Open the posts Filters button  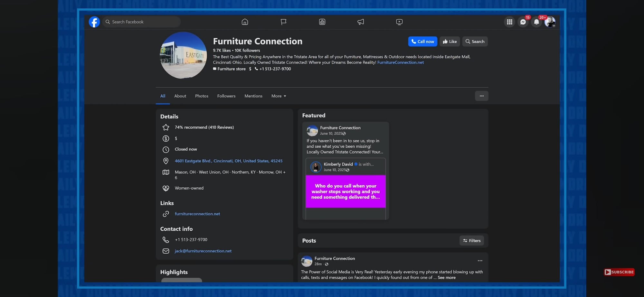coord(471,240)
